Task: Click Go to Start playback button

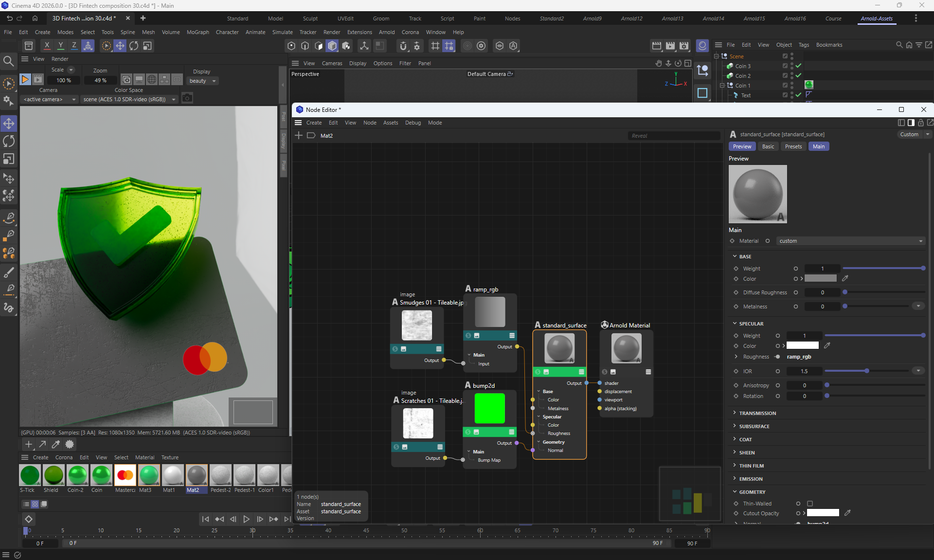Action: (205, 519)
